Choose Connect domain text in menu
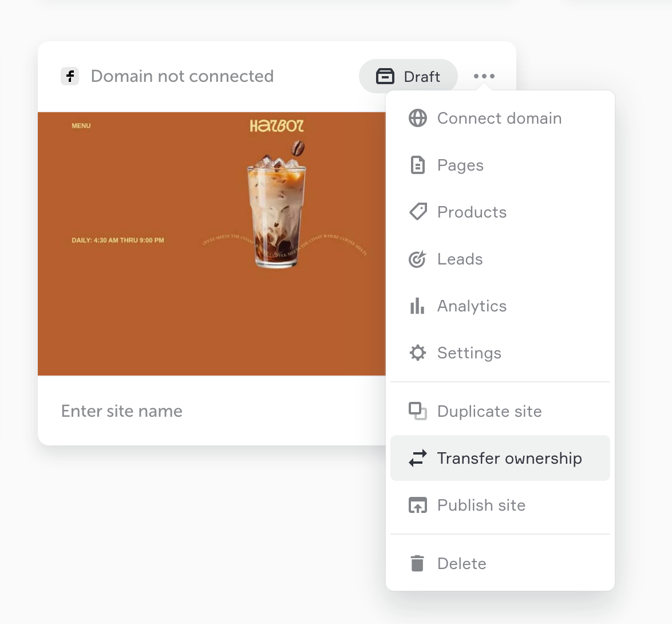Viewport: 672px width, 624px height. coord(499,119)
